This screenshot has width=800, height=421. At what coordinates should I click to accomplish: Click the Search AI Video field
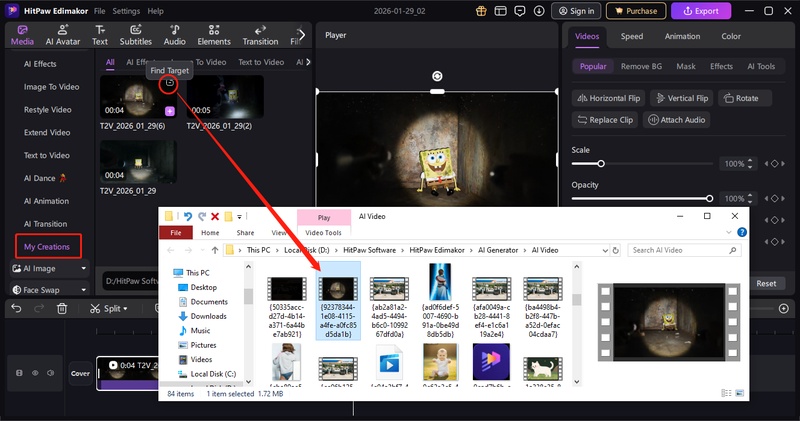[x=684, y=250]
